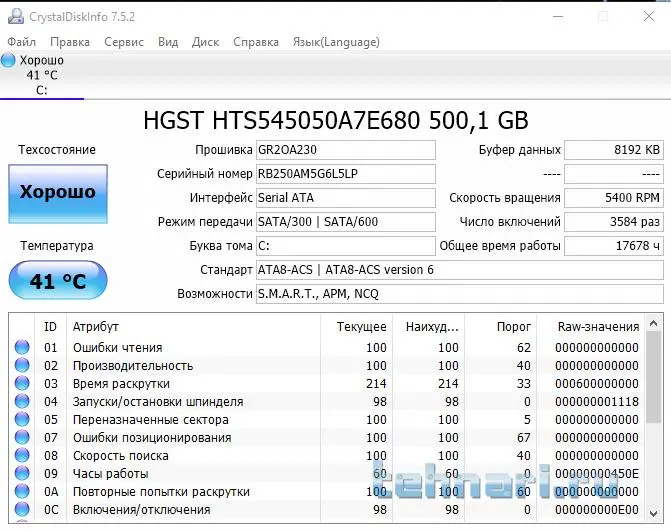Click the Хорошо health status button
This screenshot has width=671, height=531.
pyautogui.click(x=58, y=194)
